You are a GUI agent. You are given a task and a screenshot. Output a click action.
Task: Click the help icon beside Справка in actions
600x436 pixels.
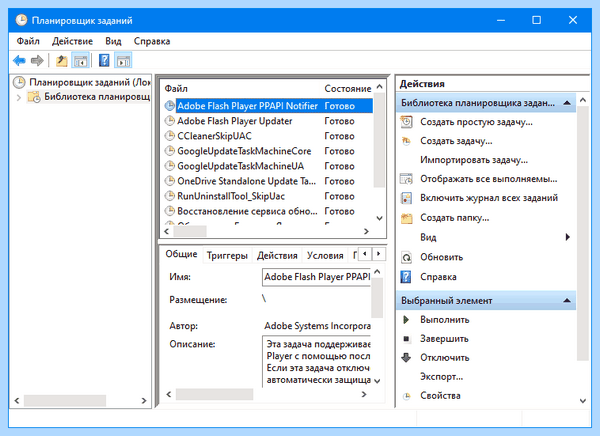click(x=406, y=277)
